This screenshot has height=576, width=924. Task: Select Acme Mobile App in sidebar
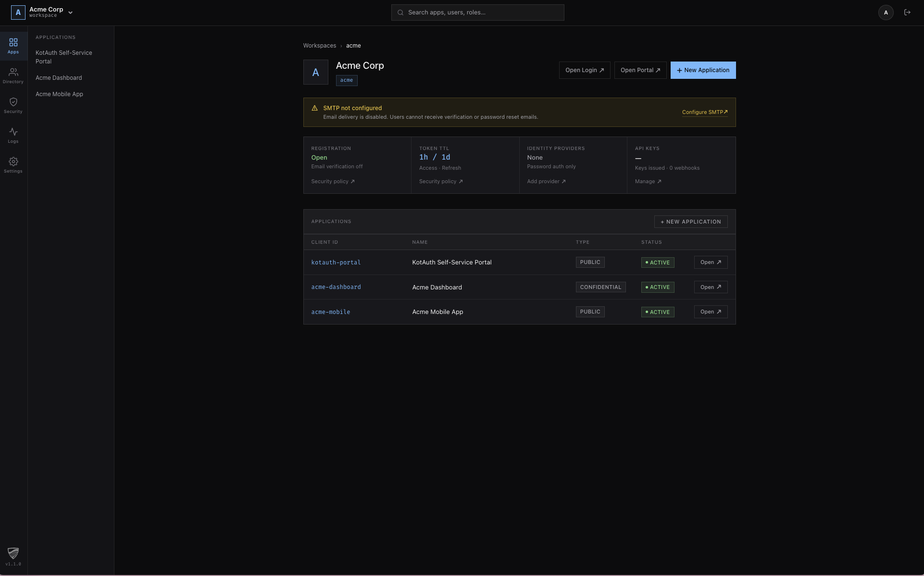pyautogui.click(x=59, y=94)
